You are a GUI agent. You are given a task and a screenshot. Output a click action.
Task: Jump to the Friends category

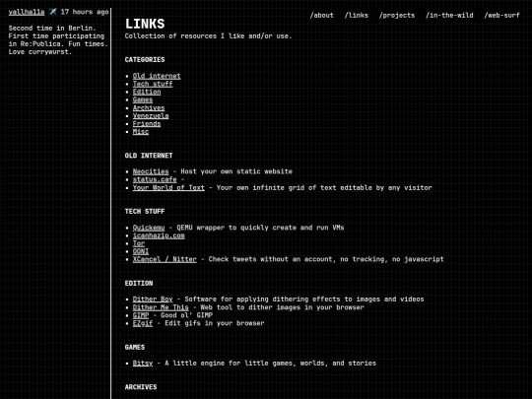(147, 123)
